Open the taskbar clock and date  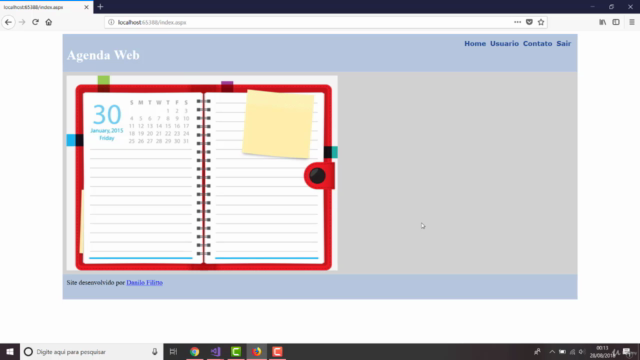click(602, 351)
